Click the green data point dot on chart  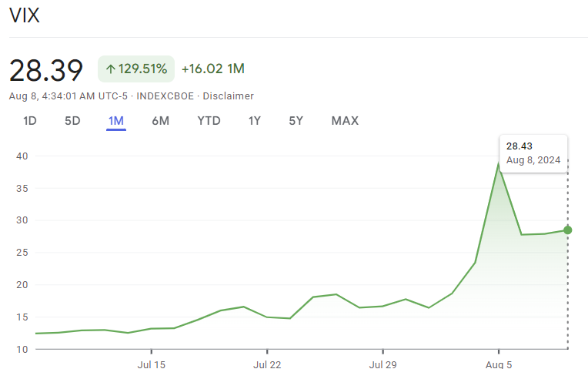(568, 230)
